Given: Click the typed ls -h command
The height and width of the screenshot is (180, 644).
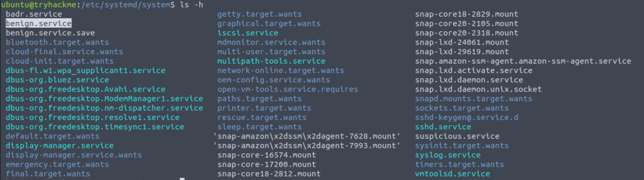Looking at the screenshot, I should [191, 5].
